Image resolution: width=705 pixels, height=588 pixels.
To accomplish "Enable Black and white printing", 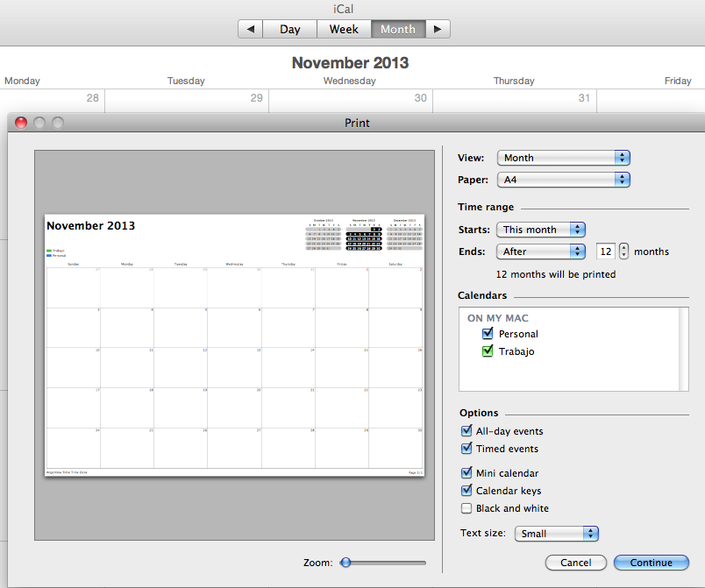I will click(466, 508).
